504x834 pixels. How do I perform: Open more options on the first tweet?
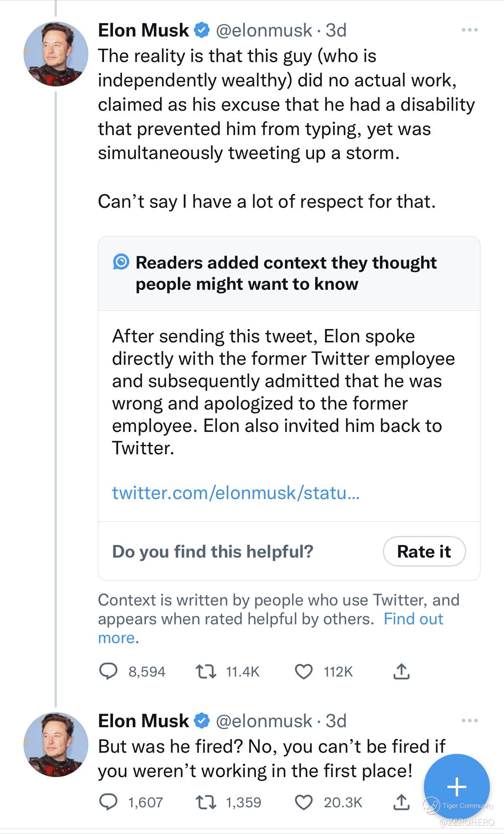(469, 30)
